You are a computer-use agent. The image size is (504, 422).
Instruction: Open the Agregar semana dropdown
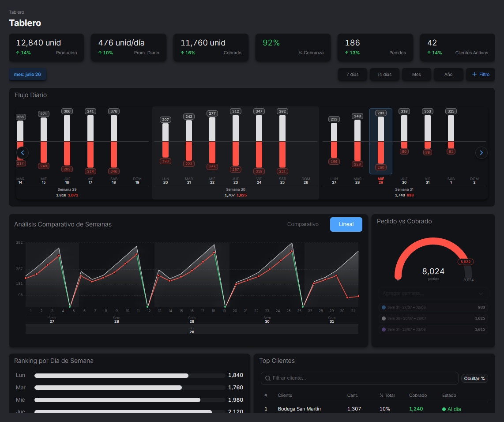(x=433, y=294)
